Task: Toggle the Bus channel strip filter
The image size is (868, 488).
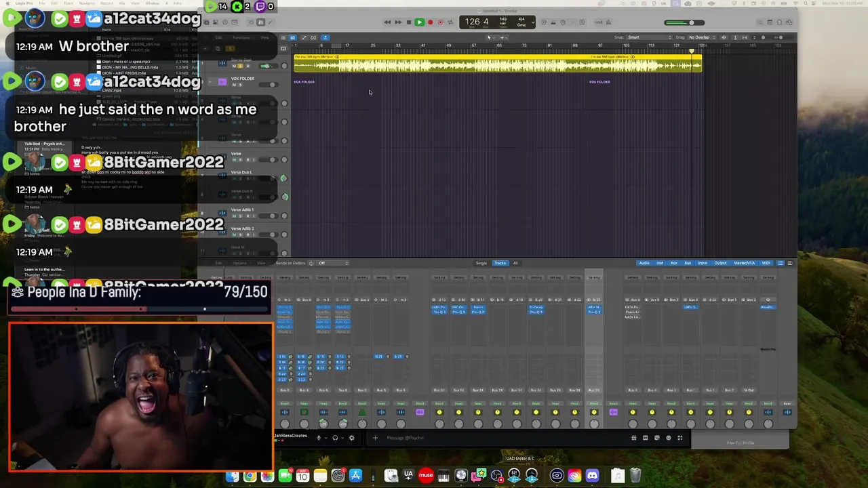Action: pyautogui.click(x=688, y=263)
